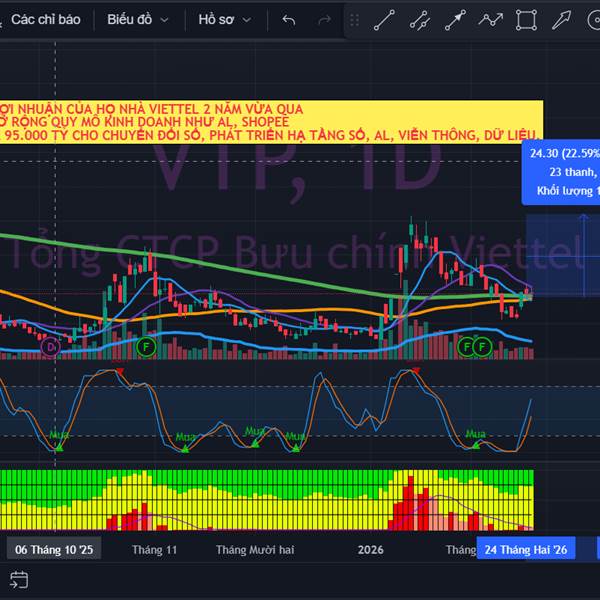The width and height of the screenshot is (600, 600).
Task: Click the '06 Tháng 10 '25' date label
Action: click(54, 550)
